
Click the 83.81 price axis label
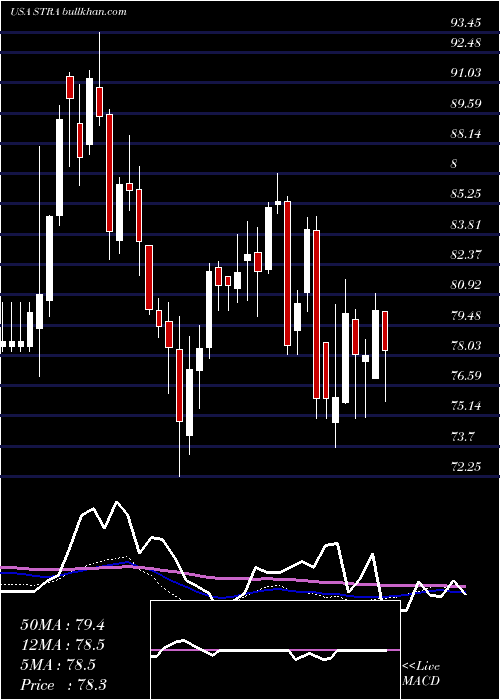point(466,224)
